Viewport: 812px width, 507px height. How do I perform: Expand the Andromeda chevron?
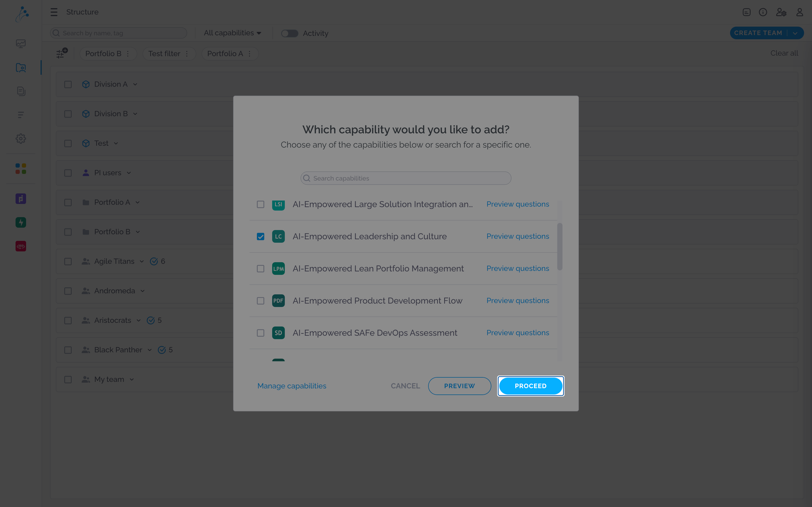tap(143, 291)
